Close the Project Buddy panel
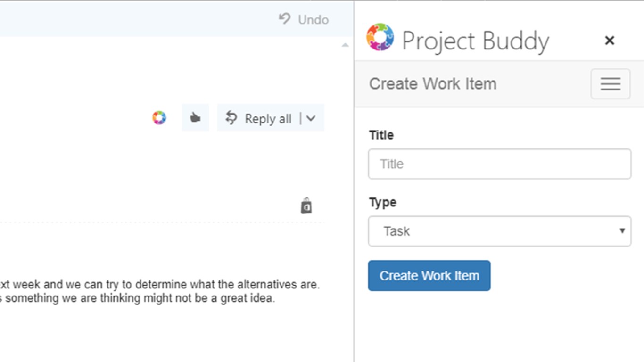644x362 pixels. point(610,41)
